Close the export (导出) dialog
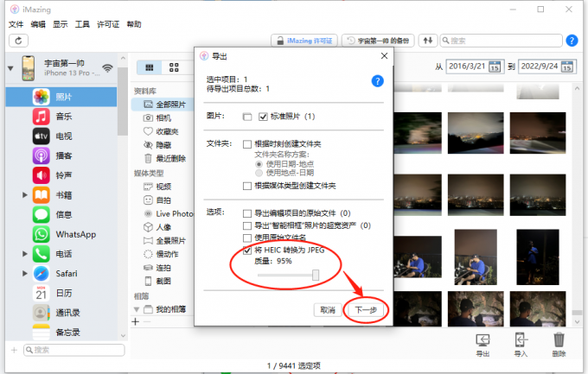Viewport: 588px width, 374px height. 384,56
